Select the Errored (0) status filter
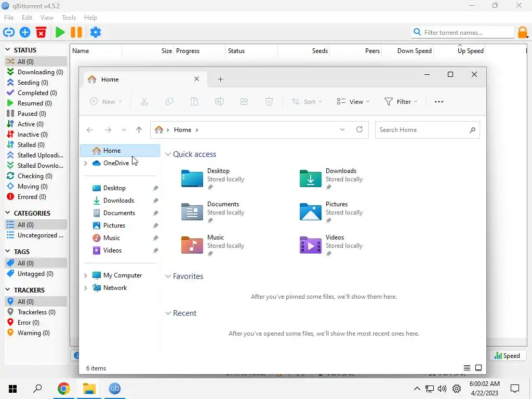This screenshot has height=399, width=532. tap(36, 197)
